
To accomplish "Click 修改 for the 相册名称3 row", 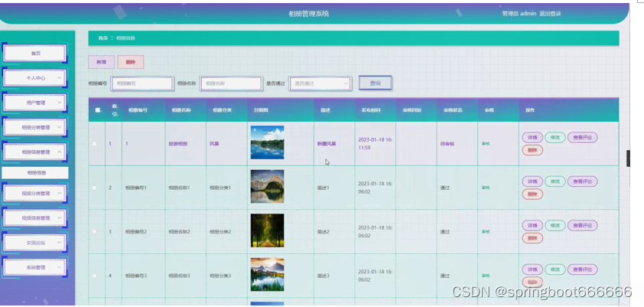I will (x=555, y=269).
